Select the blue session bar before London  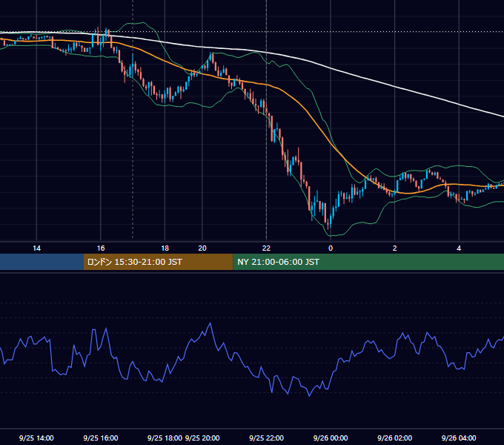pyautogui.click(x=42, y=262)
